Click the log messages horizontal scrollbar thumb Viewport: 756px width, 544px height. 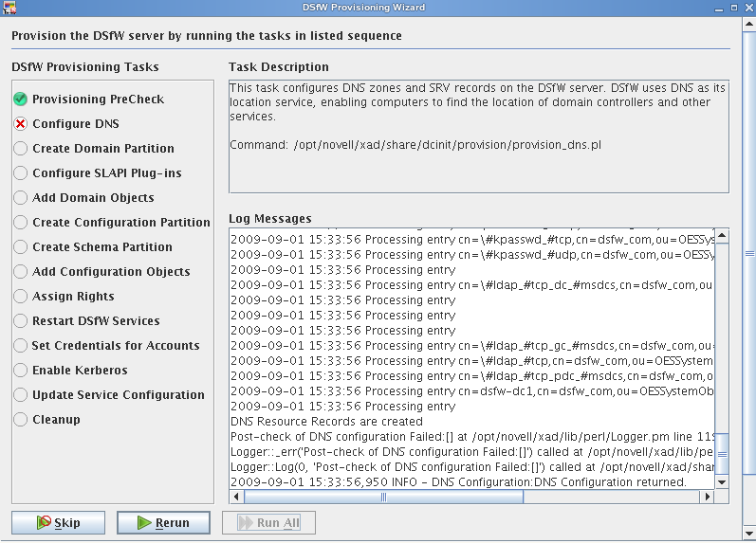pyautogui.click(x=384, y=497)
